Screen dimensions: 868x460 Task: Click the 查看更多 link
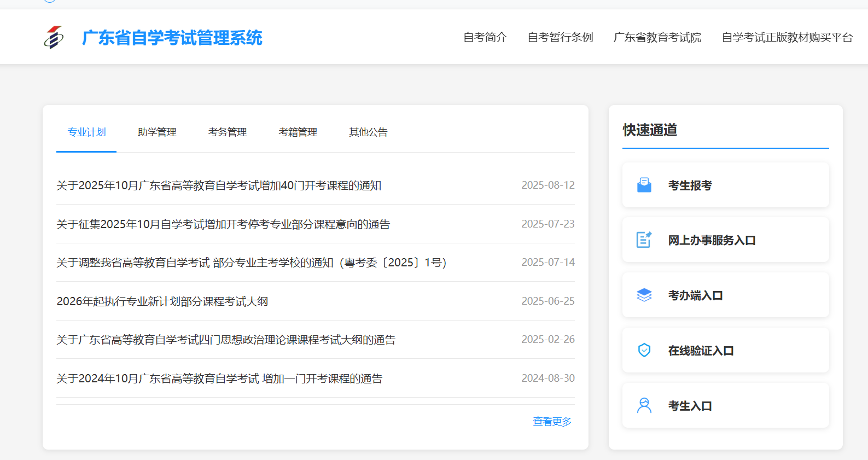[x=552, y=422]
